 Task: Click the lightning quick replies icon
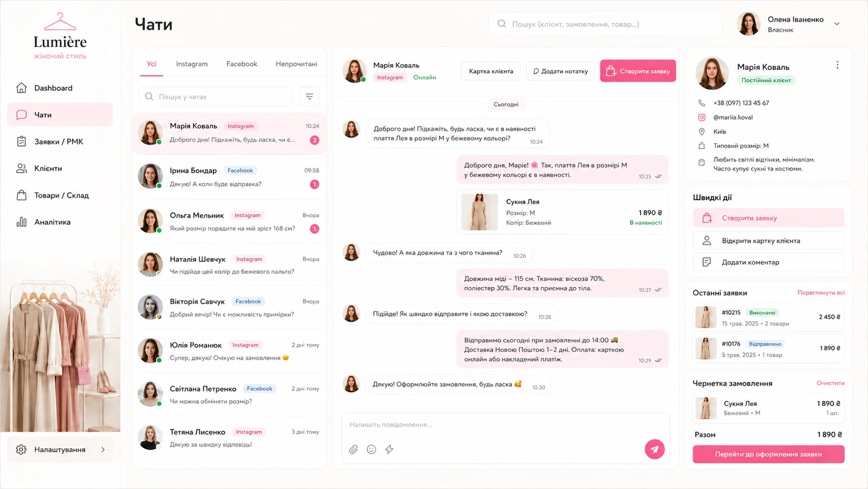(389, 450)
